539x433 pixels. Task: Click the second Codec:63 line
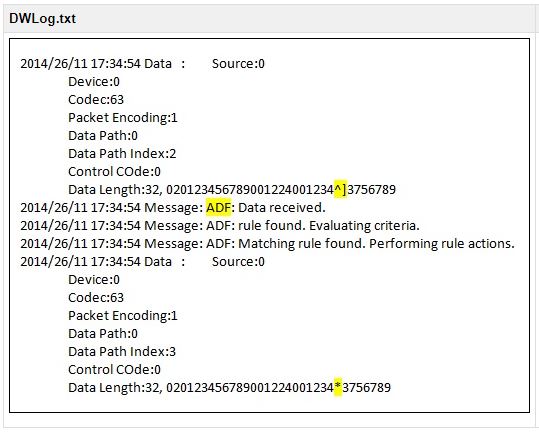[96, 298]
